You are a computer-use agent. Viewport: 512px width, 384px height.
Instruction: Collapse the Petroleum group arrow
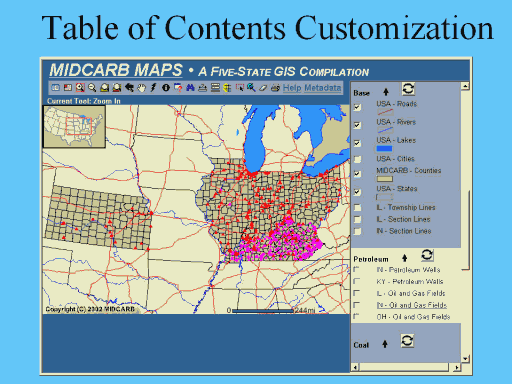[404, 258]
